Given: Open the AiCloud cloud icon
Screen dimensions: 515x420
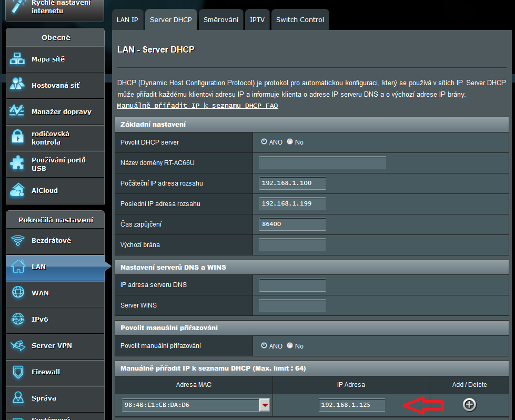Looking at the screenshot, I should tap(17, 190).
